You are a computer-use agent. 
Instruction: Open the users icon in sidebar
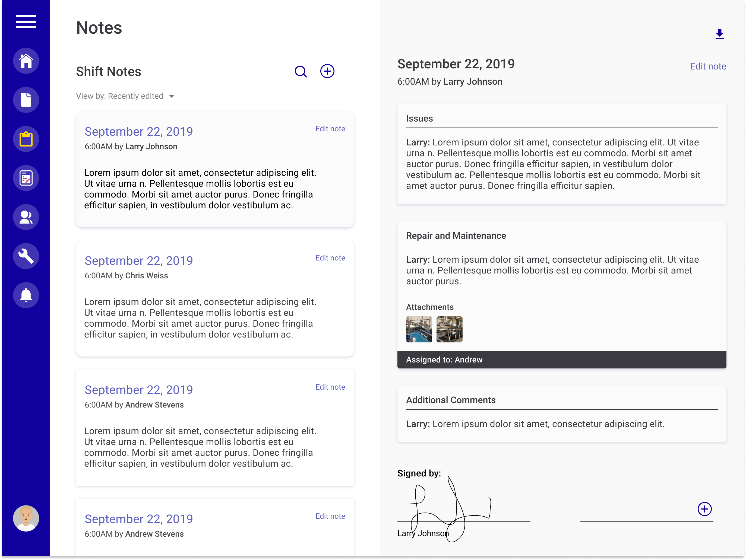tap(26, 217)
